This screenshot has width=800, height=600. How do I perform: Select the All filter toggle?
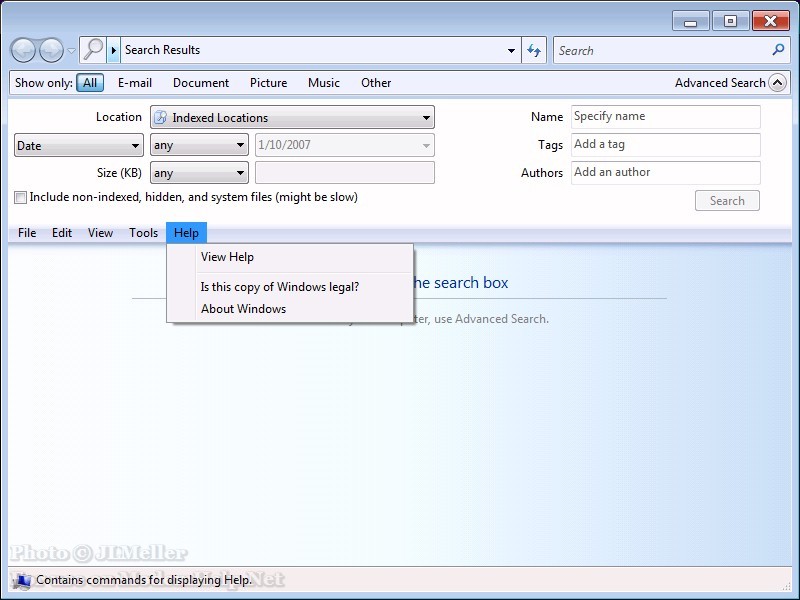tap(90, 83)
